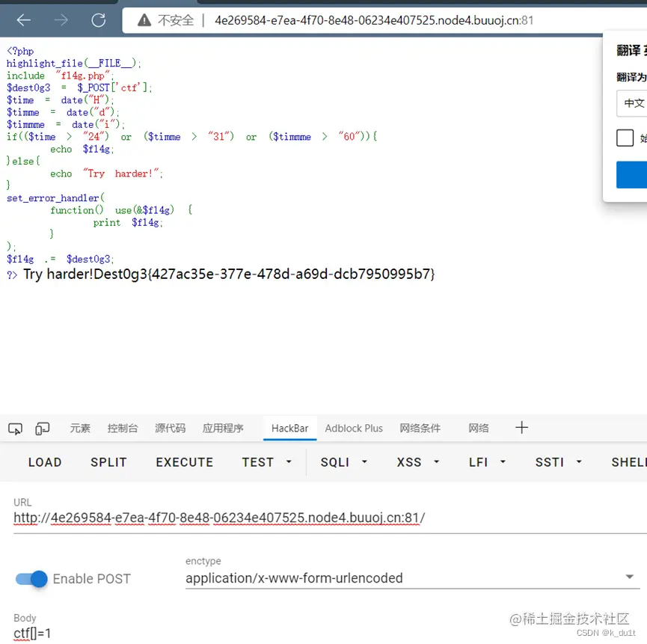Tick the checkbox in the translate popup
This screenshot has width=647, height=644.
(625, 138)
